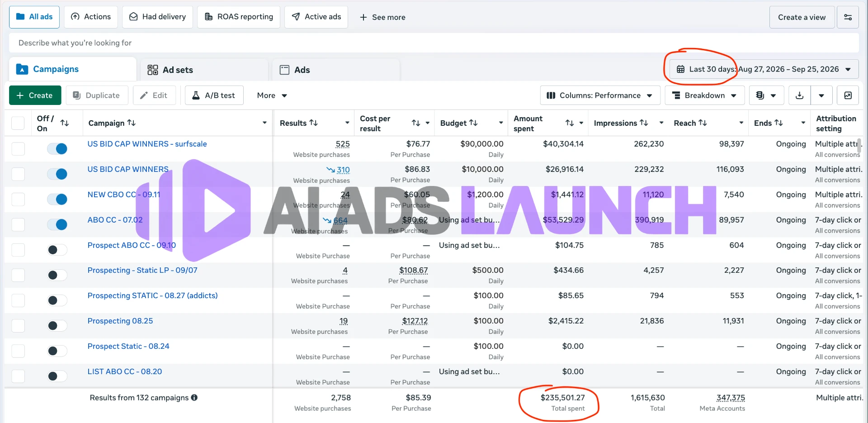The height and width of the screenshot is (423, 868).
Task: Click the export download icon
Action: 799,95
